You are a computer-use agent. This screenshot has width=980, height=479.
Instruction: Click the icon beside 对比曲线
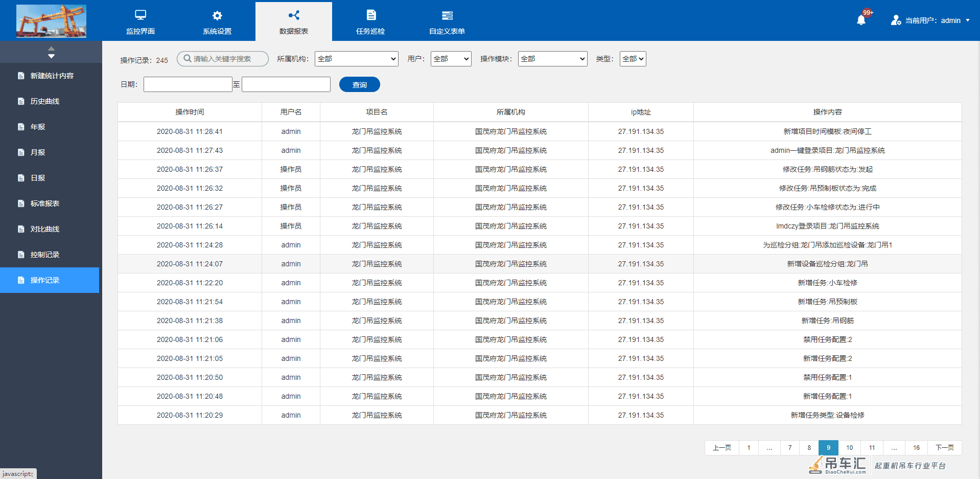pos(21,229)
